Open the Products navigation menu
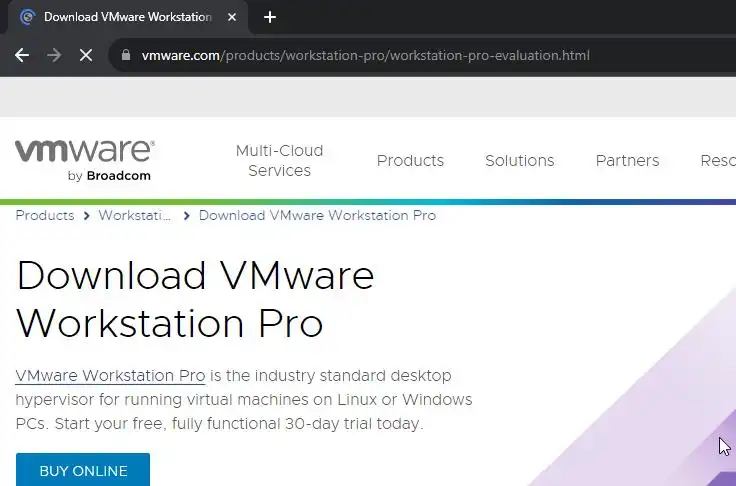This screenshot has width=736, height=486. coord(410,161)
